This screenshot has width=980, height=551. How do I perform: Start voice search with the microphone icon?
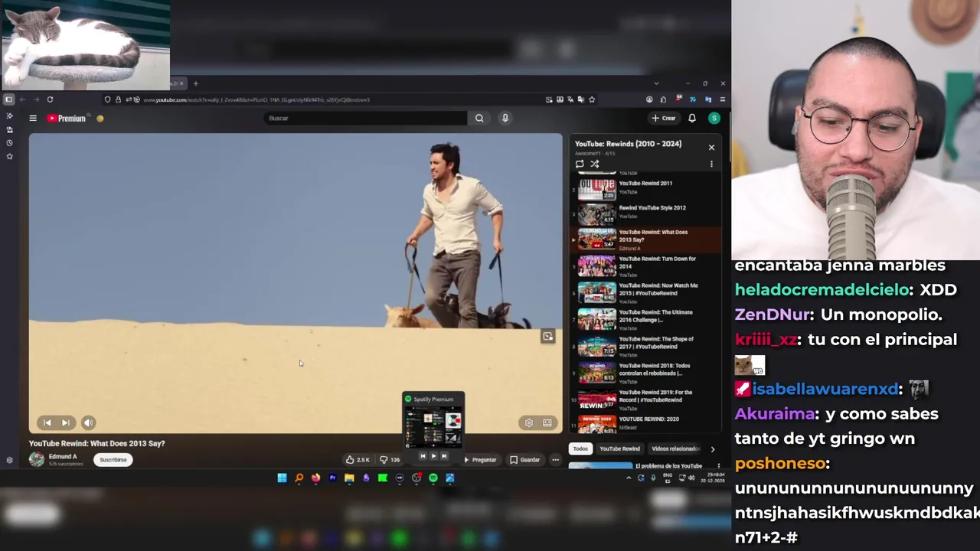[x=505, y=118]
